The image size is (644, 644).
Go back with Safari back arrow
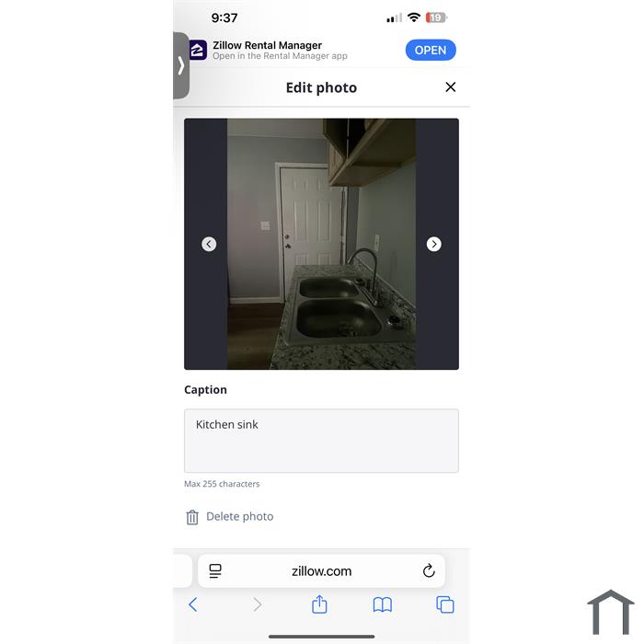click(192, 604)
